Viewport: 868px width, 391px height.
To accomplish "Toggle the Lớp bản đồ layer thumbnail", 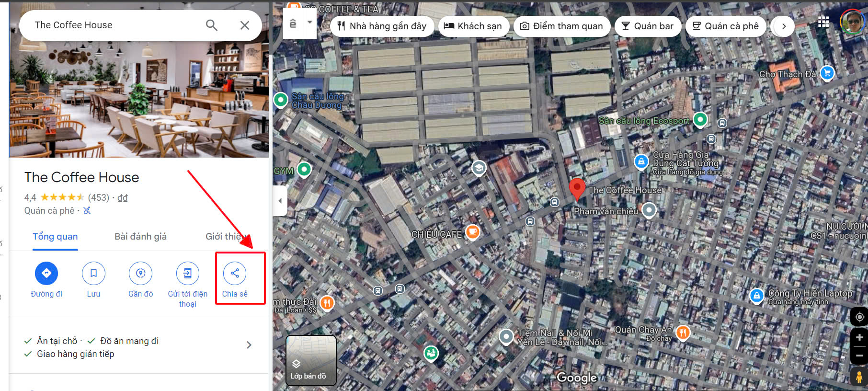I will [311, 360].
